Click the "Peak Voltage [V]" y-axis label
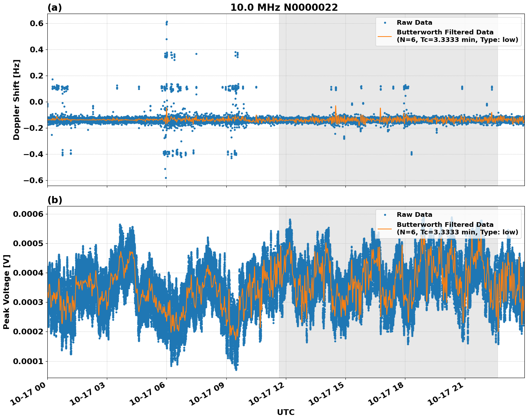The image size is (528, 420). (x=6, y=292)
